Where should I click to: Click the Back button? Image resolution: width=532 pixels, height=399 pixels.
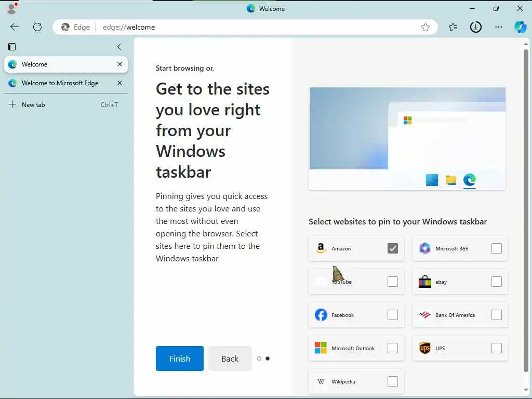(x=230, y=358)
